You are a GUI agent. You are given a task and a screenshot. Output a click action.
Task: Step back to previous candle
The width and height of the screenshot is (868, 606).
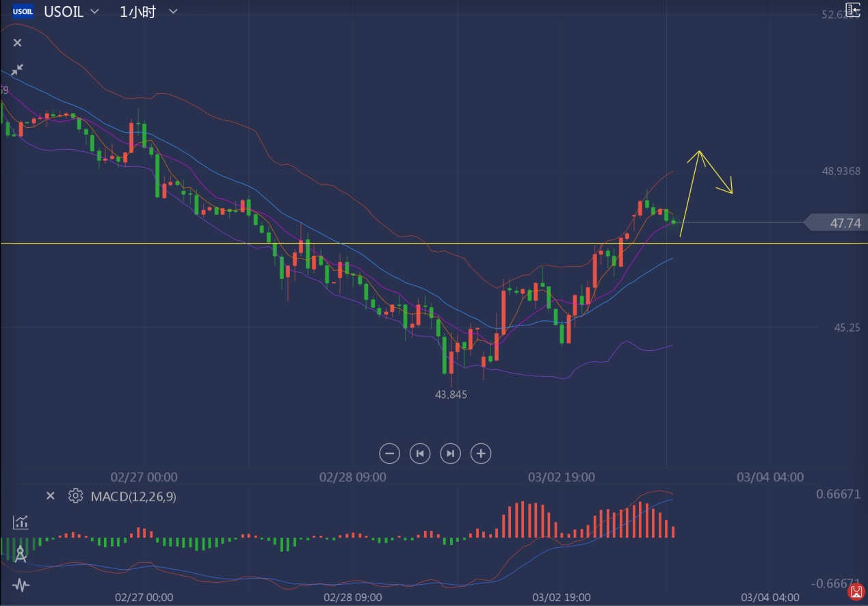click(x=420, y=453)
